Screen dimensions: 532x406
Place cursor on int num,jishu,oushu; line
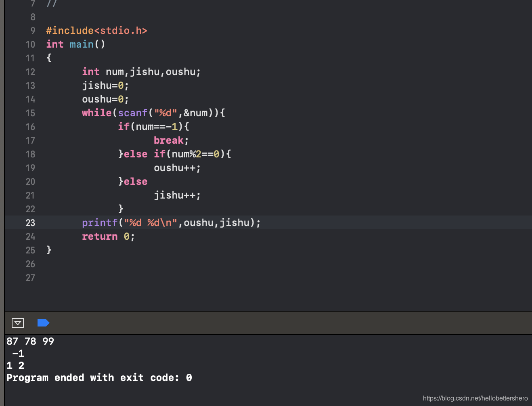click(141, 72)
